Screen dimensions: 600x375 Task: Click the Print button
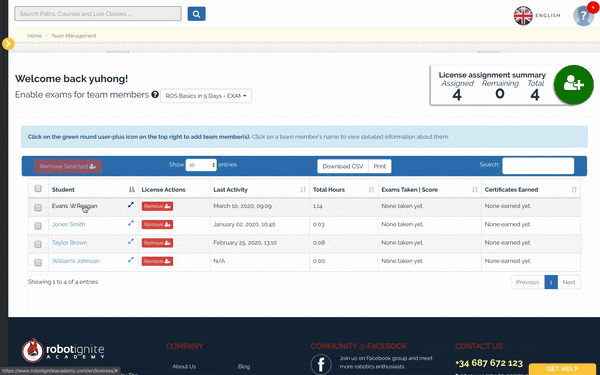[x=380, y=166]
